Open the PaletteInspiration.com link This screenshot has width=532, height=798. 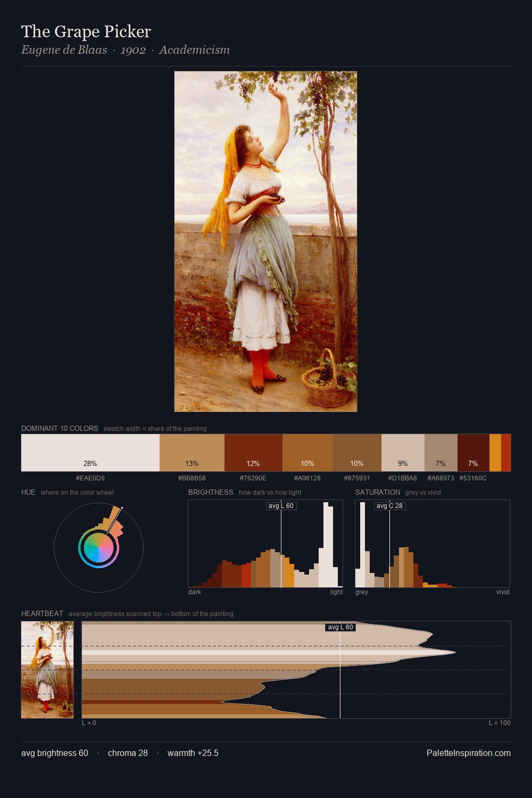click(x=469, y=753)
